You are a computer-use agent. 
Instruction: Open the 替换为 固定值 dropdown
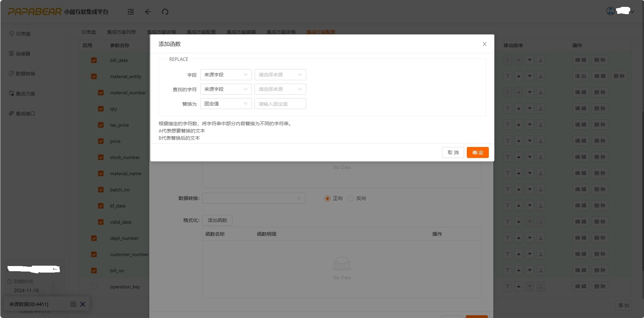point(226,104)
